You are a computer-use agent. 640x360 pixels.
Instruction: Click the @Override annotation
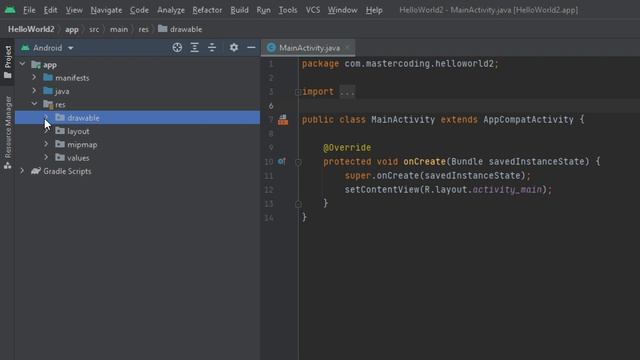pos(347,147)
